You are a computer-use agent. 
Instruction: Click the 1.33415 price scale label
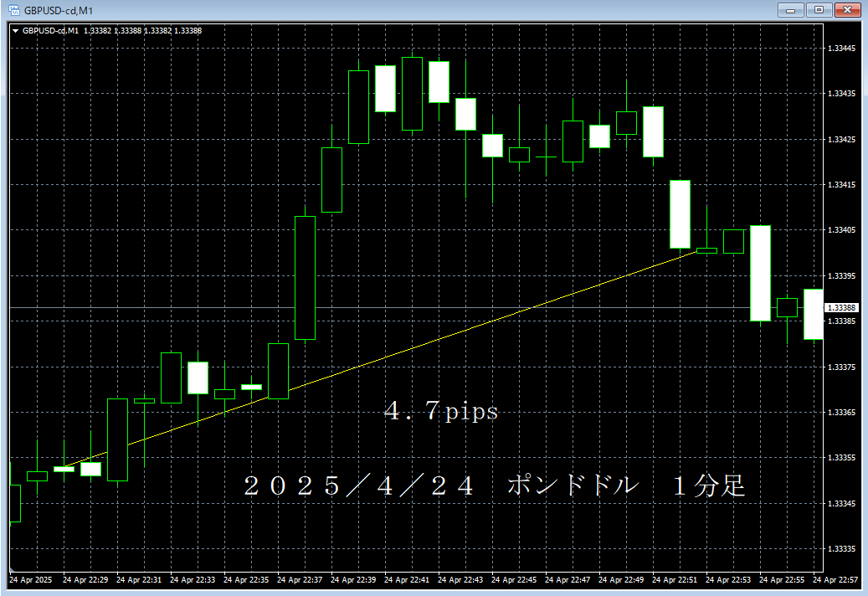(841, 185)
